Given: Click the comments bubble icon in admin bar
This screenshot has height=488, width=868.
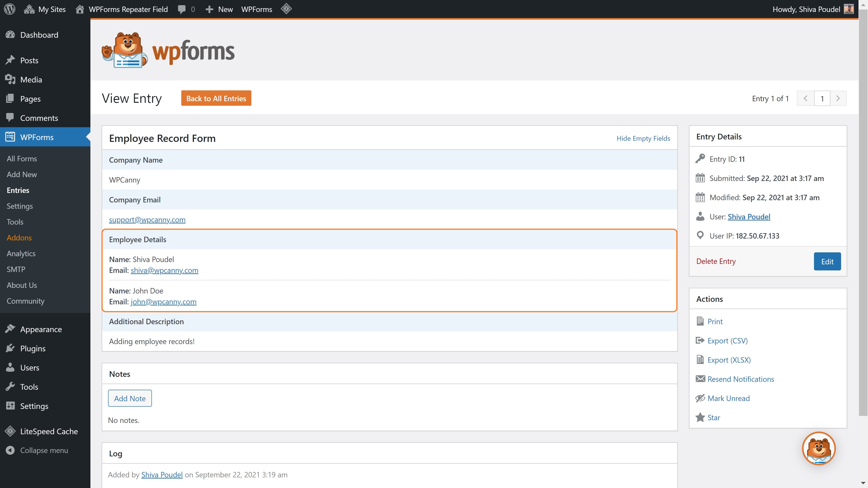Looking at the screenshot, I should point(182,9).
